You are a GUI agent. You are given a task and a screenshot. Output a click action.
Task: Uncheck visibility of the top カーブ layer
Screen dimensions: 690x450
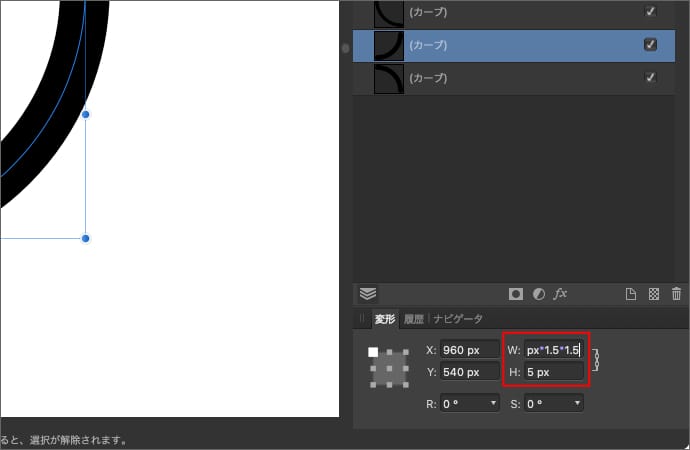(x=651, y=12)
